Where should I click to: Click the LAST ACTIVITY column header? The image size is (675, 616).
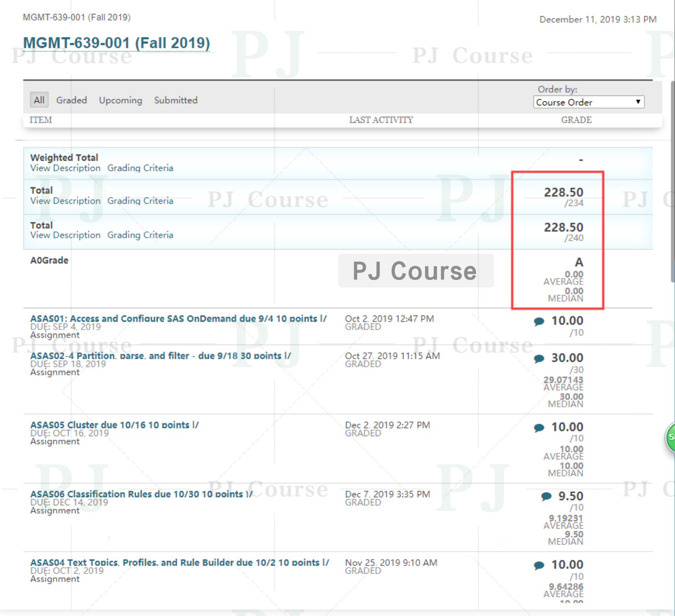tap(381, 120)
